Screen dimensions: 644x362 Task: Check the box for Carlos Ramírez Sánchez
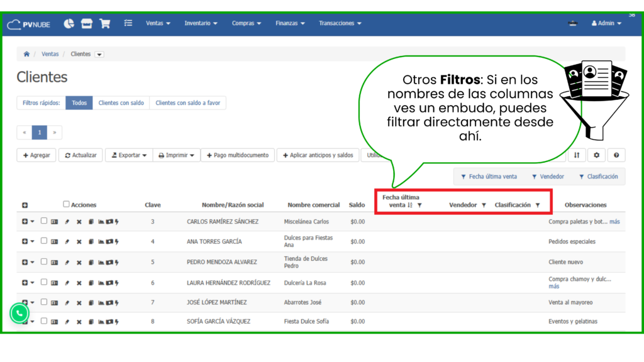tap(44, 221)
